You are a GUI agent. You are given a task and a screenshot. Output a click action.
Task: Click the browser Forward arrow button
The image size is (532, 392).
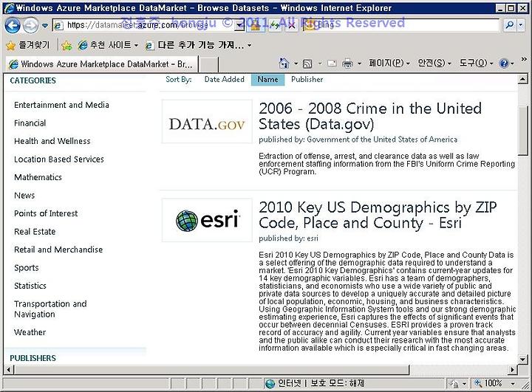coord(31,25)
